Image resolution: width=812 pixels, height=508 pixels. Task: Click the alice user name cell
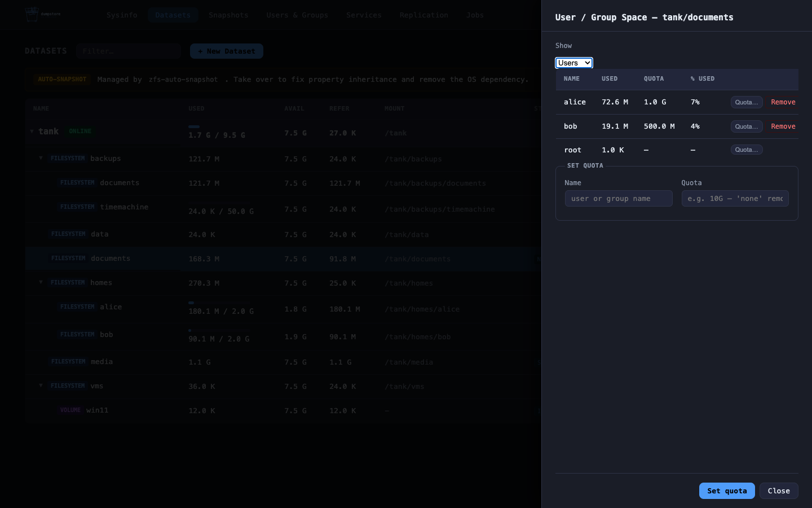(575, 102)
